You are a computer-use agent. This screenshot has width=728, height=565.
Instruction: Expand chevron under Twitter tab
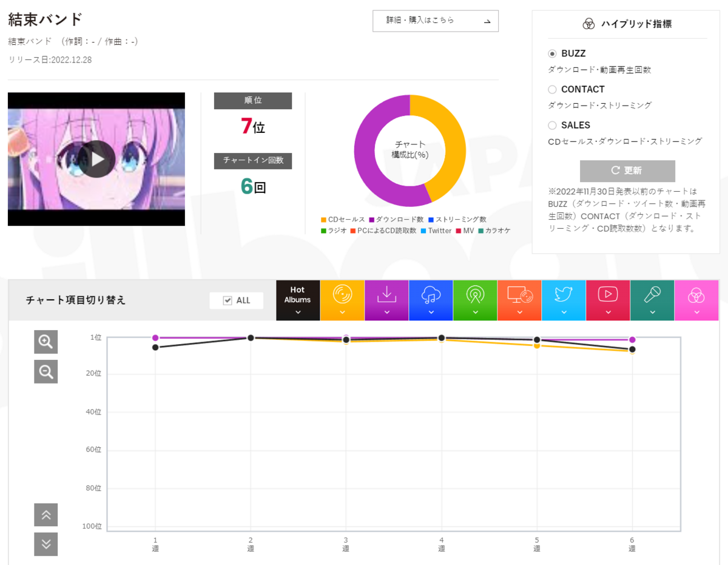564,313
